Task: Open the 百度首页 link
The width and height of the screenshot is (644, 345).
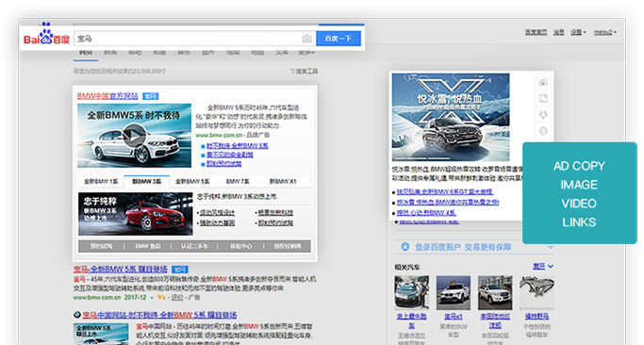Action: click(536, 32)
